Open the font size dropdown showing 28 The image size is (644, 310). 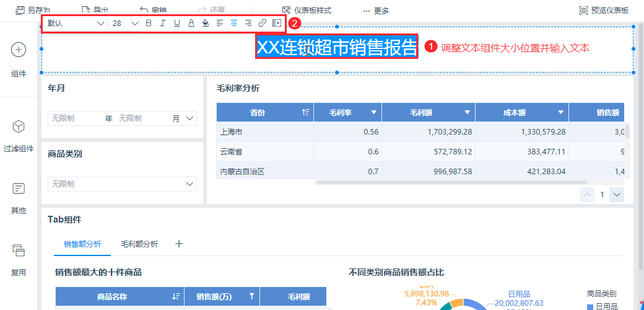(125, 23)
